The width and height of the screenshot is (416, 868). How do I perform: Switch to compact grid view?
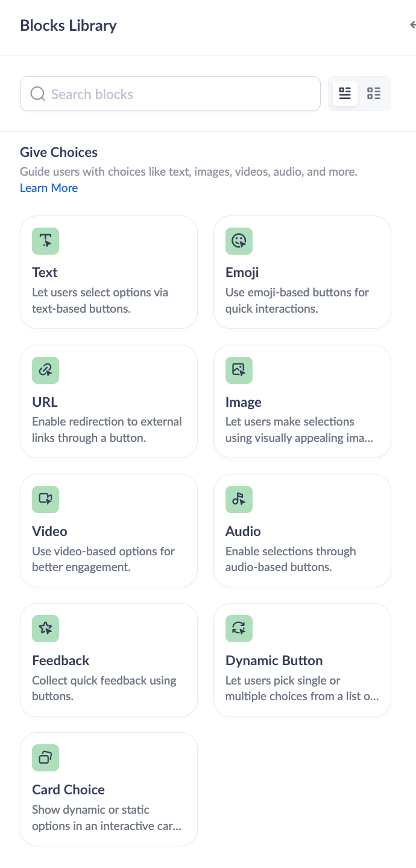[x=374, y=94]
